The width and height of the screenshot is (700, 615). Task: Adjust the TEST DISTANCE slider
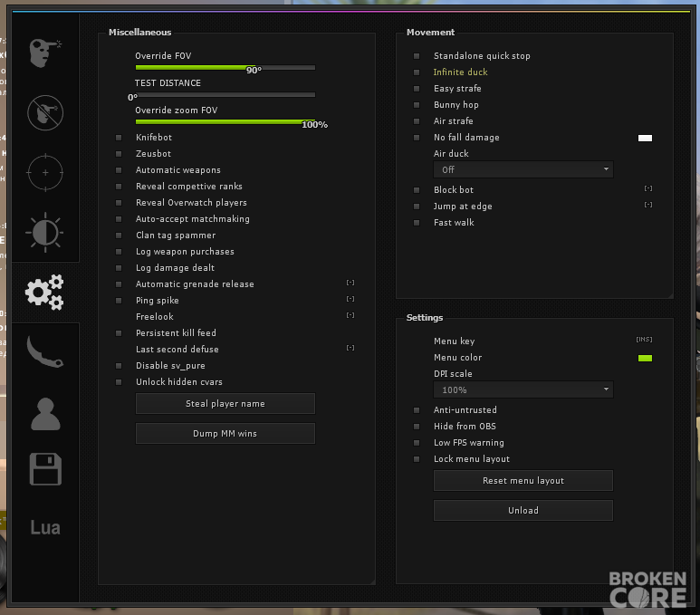pos(225,95)
